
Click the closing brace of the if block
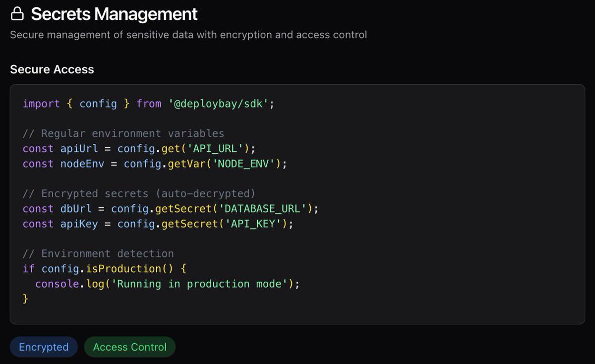(26, 299)
